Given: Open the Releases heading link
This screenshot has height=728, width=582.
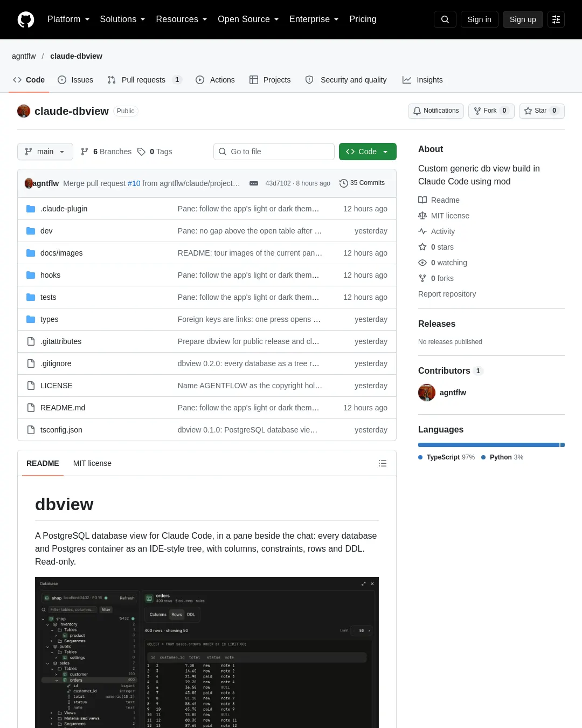Looking at the screenshot, I should 436,324.
